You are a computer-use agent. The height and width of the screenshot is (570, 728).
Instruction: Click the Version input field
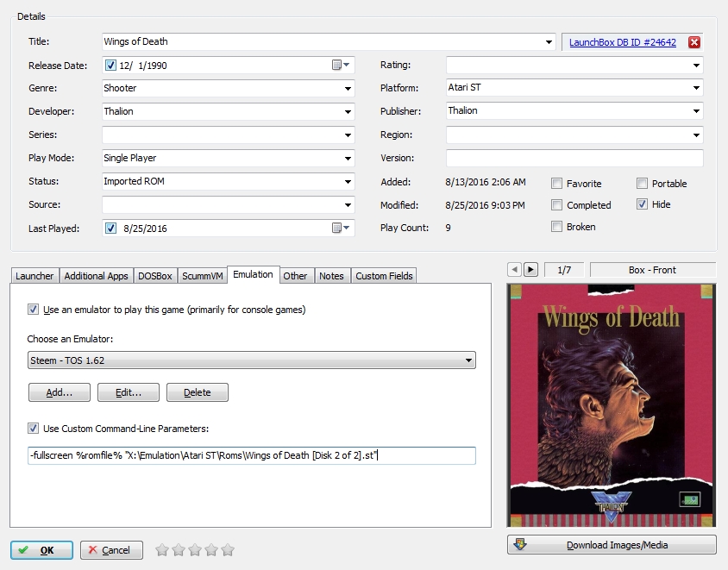(x=574, y=158)
